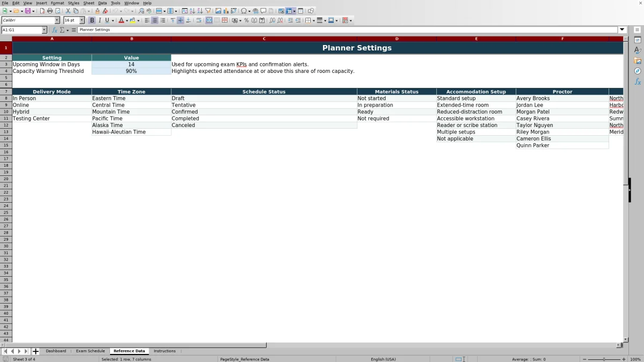This screenshot has height=362, width=644.
Task: Toggle Wrap Text button
Action: (199, 20)
